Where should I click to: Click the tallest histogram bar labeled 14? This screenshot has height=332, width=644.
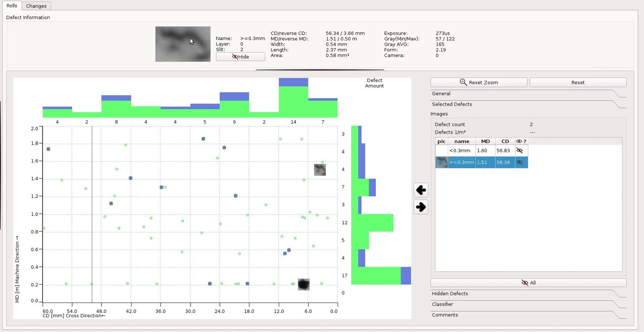point(293,98)
